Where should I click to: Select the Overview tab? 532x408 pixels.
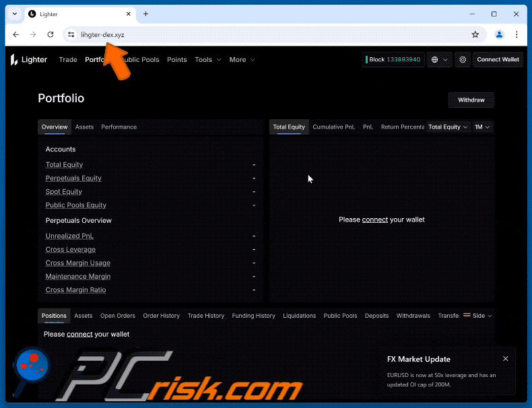pos(55,127)
